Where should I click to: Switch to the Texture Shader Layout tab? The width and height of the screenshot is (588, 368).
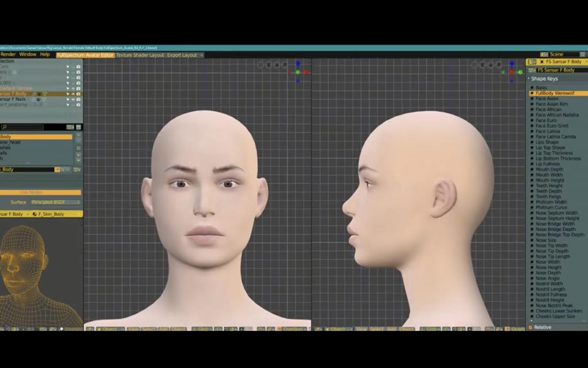point(140,55)
